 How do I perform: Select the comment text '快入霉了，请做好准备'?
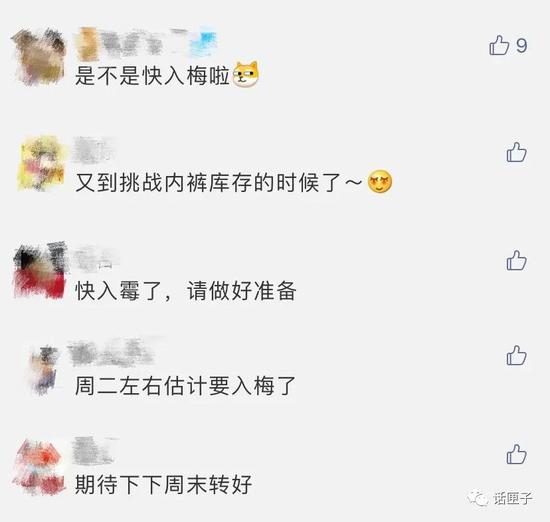click(x=186, y=291)
